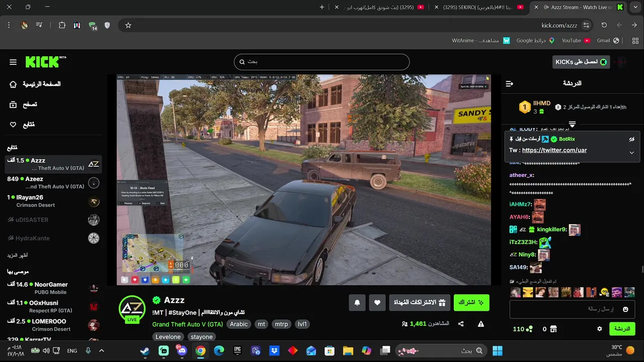Open the Google apps grid icon

[x=635, y=41]
